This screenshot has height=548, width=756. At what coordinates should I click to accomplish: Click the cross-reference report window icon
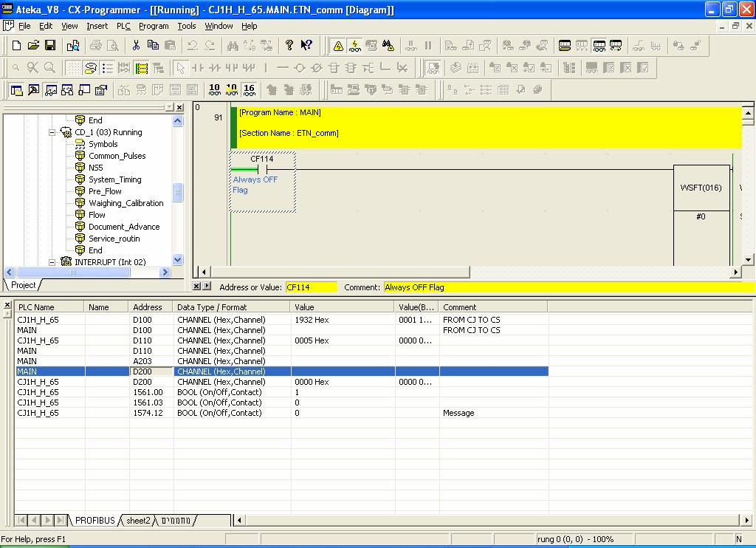[x=67, y=89]
